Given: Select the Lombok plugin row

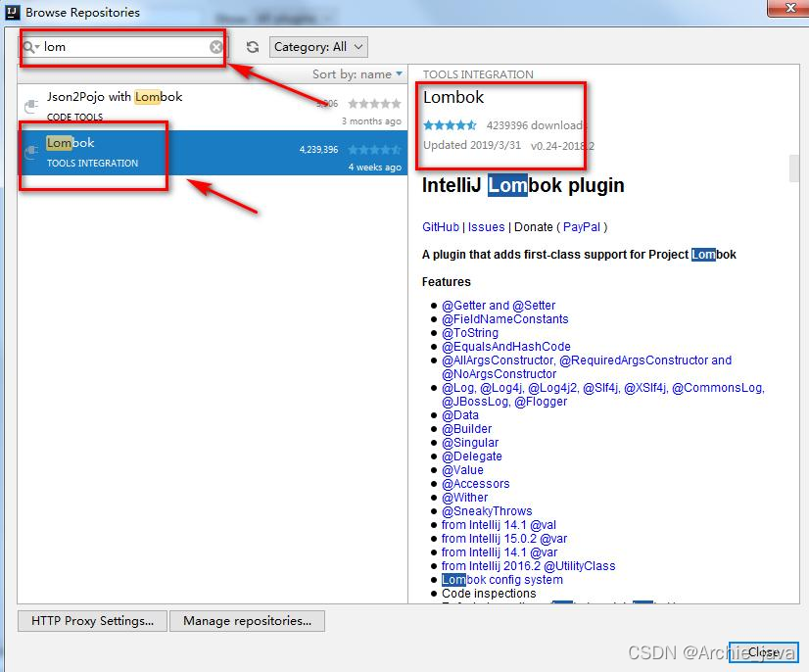Looking at the screenshot, I should point(213,153).
